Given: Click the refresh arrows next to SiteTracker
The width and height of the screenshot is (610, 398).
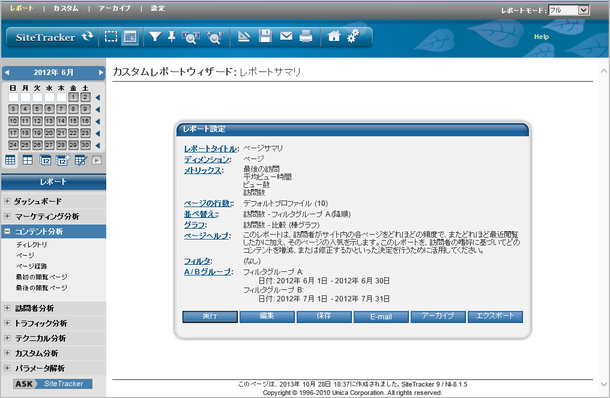Looking at the screenshot, I should [88, 37].
